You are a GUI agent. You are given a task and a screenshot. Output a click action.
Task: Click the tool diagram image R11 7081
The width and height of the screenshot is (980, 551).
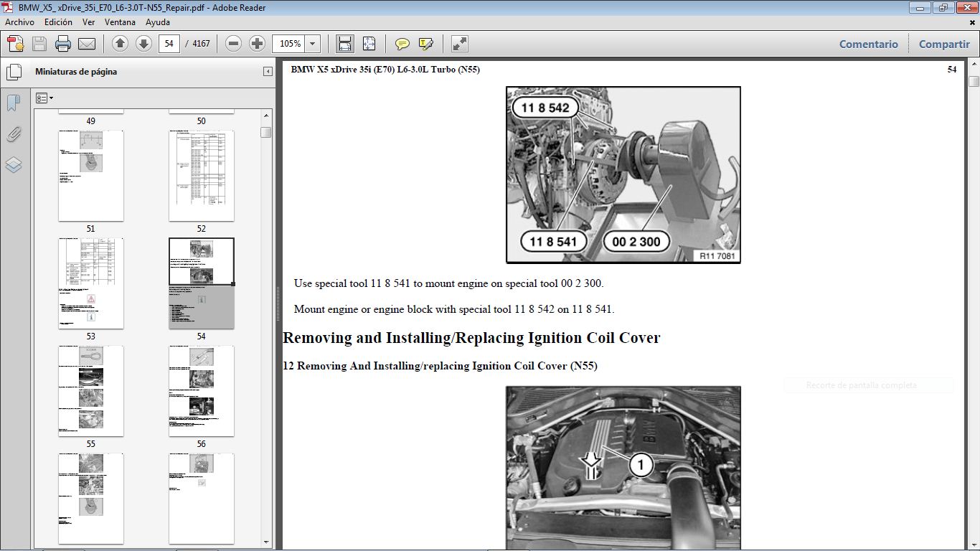(623, 175)
